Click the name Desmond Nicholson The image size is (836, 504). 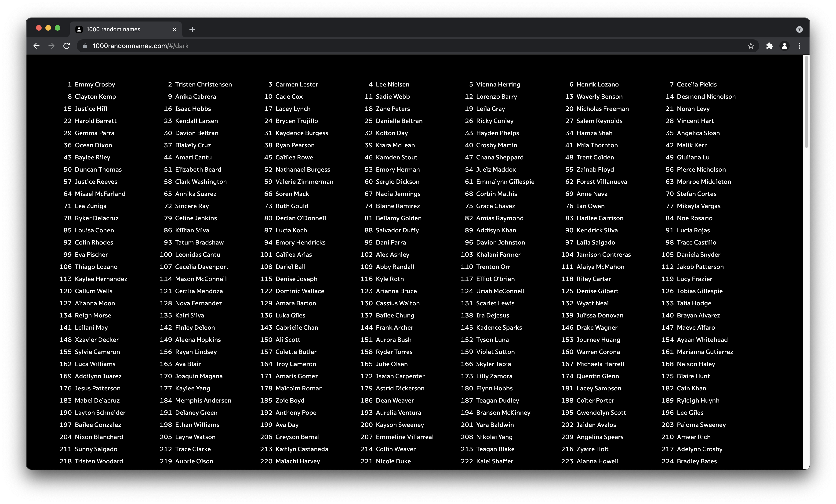pos(706,97)
